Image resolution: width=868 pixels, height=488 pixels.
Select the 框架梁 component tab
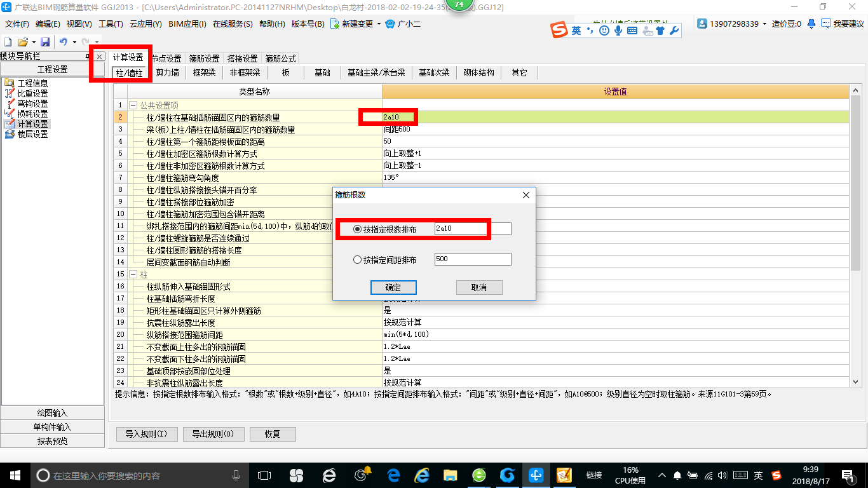205,72
